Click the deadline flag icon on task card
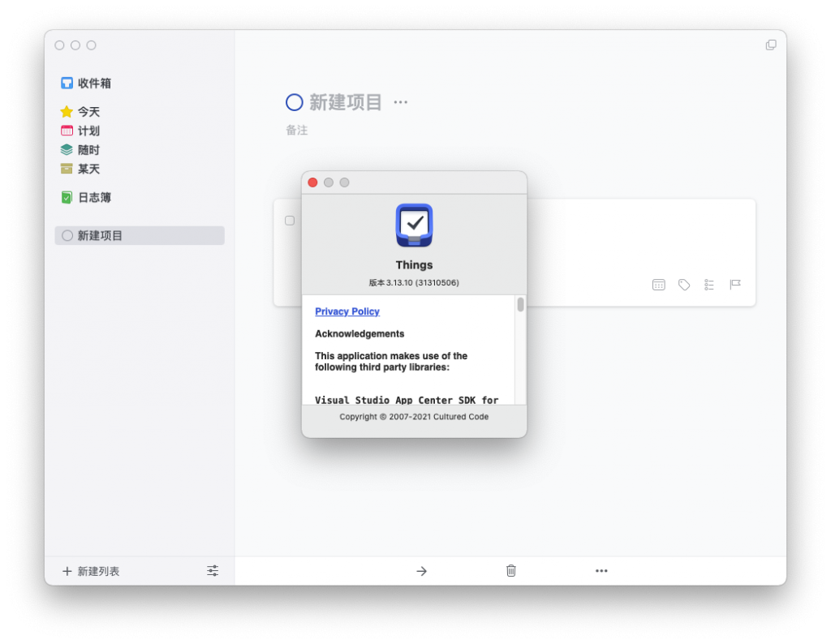831x644 pixels. point(735,285)
